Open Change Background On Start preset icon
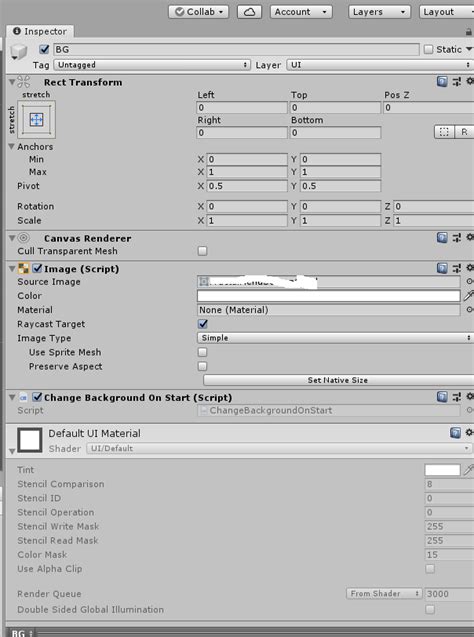 457,397
